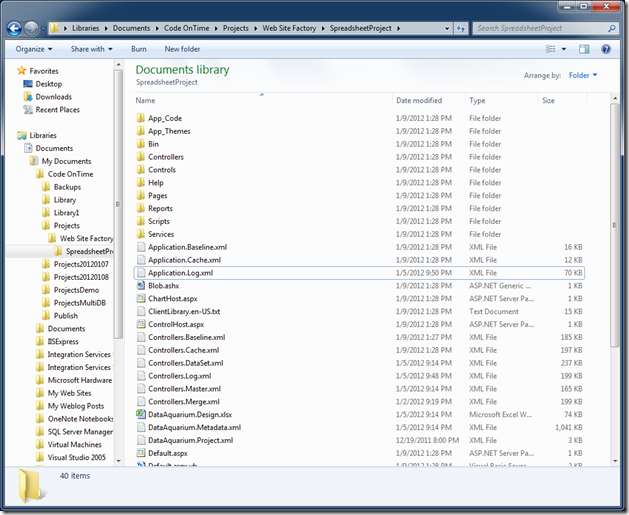Select Virtual Machines in the navigation tree
The image size is (629, 515).
[x=75, y=444]
